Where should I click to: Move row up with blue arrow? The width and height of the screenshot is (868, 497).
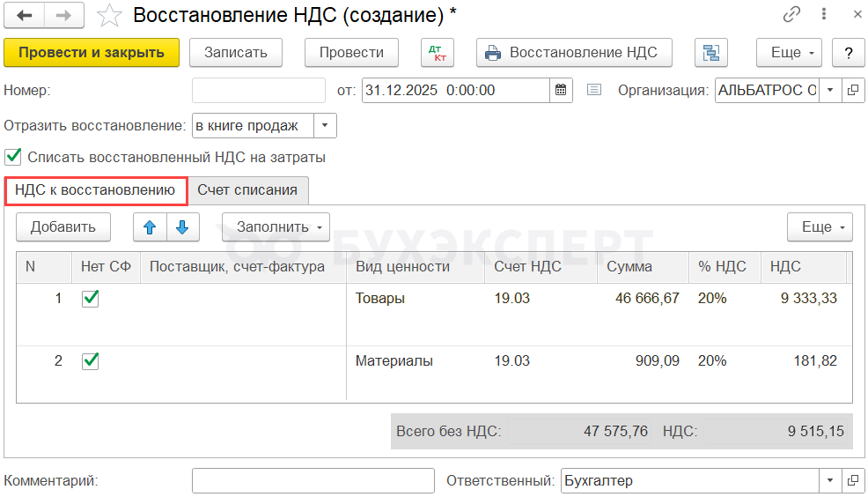pos(150,226)
